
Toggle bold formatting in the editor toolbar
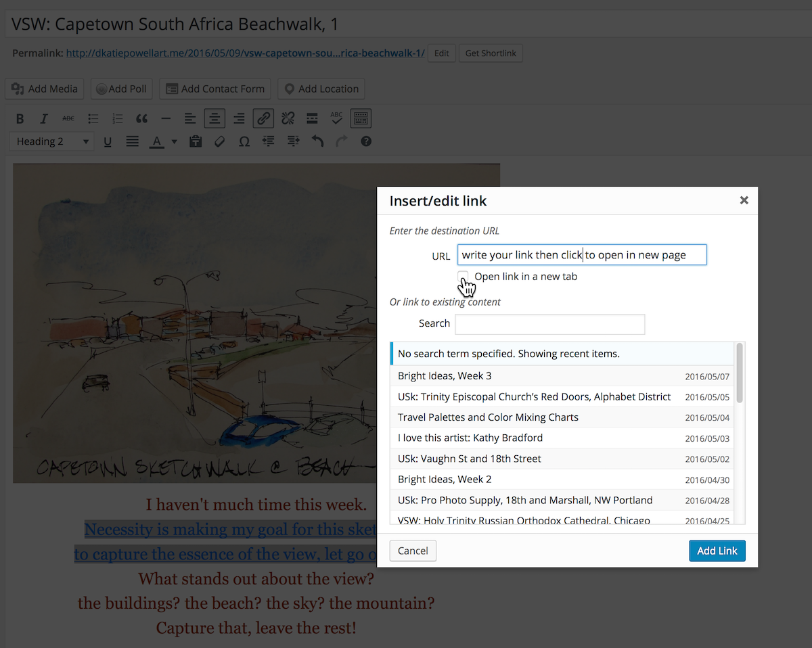click(x=20, y=119)
